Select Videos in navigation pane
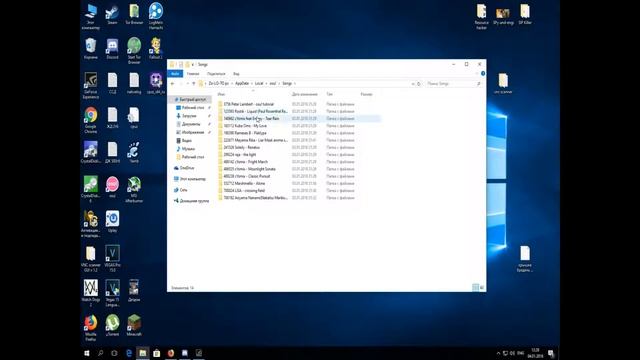Image resolution: width=640 pixels, height=360 pixels. pyautogui.click(x=187, y=140)
